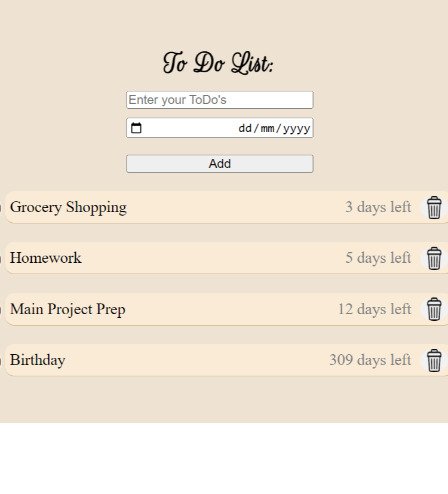448x494 pixels.
Task: Tick the Main Project Prep checkbox
Action: pos(1,310)
